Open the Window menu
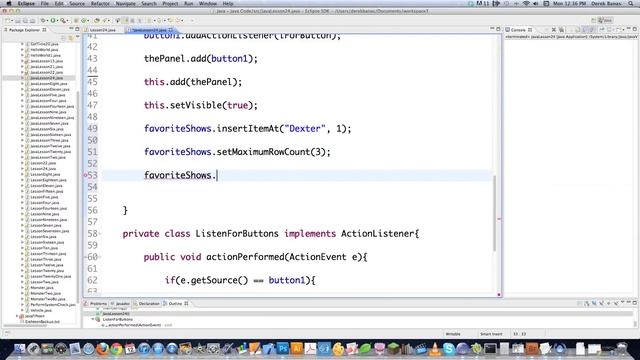Screen dimensions: 640x360 pyautogui.click(x=208, y=3)
